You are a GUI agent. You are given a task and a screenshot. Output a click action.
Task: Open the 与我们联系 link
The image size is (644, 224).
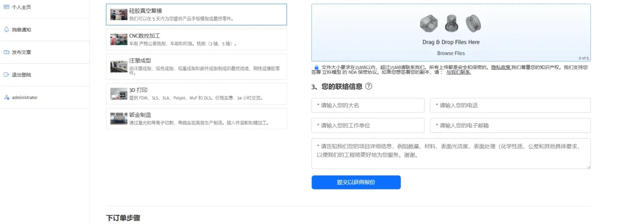458,72
